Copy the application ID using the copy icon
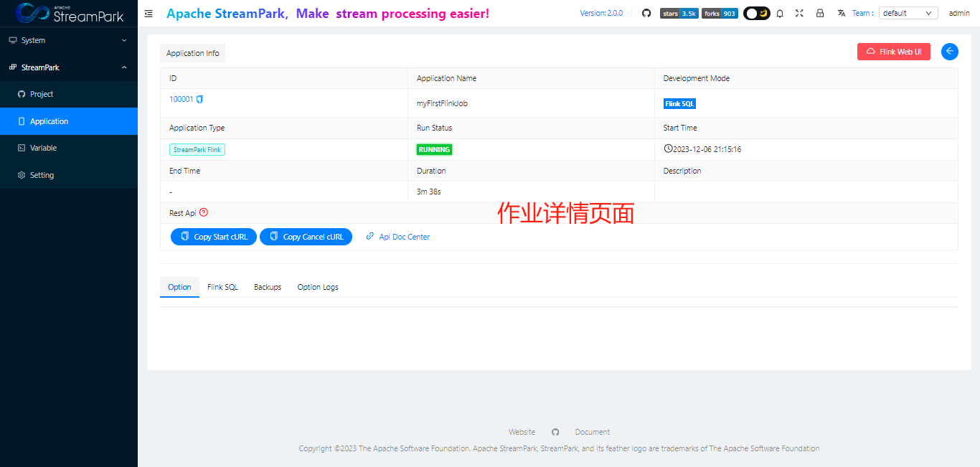Screen dimensions: 980x467 pos(199,99)
